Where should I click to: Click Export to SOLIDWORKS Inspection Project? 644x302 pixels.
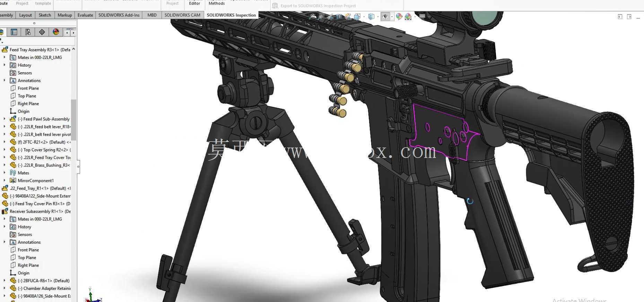(314, 6)
